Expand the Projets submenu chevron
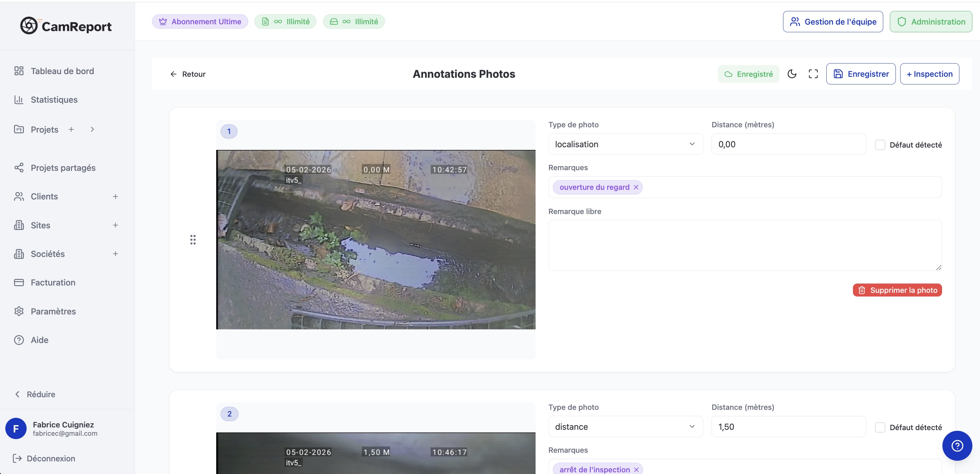Viewport: 980px width, 474px height. tap(92, 129)
